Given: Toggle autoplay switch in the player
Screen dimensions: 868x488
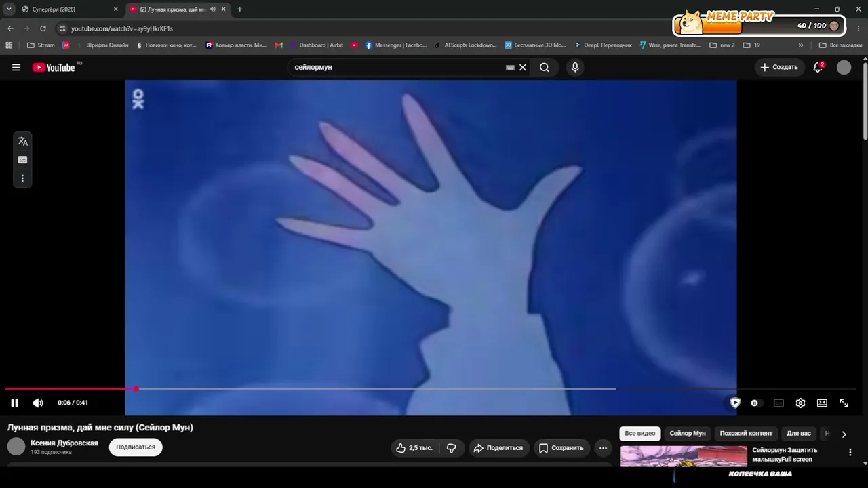Looking at the screenshot, I should pyautogui.click(x=755, y=403).
